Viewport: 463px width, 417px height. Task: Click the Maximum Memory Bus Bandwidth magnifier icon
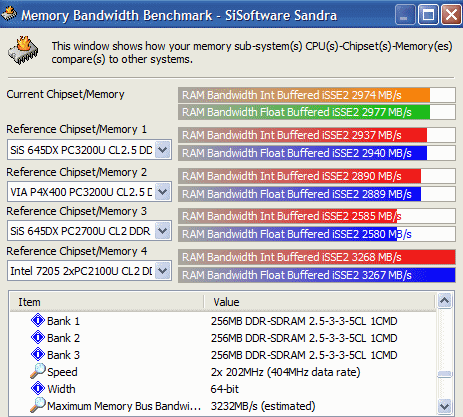point(38,405)
